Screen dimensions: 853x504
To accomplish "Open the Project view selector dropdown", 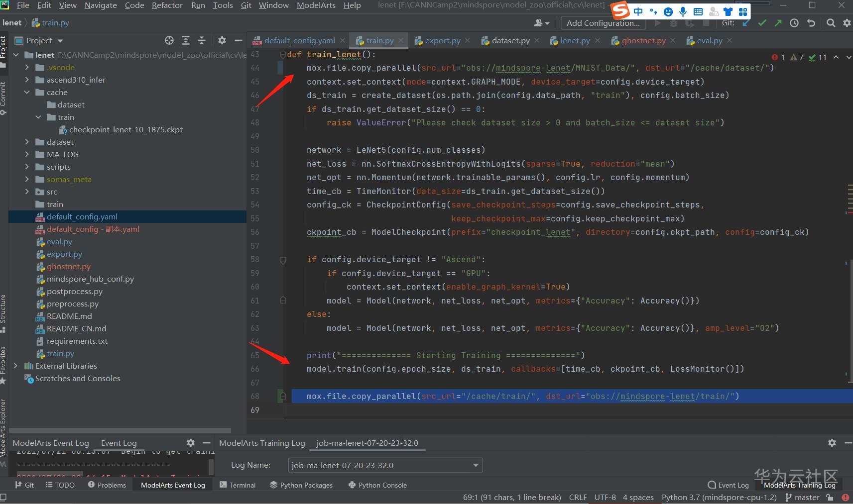I will (60, 41).
